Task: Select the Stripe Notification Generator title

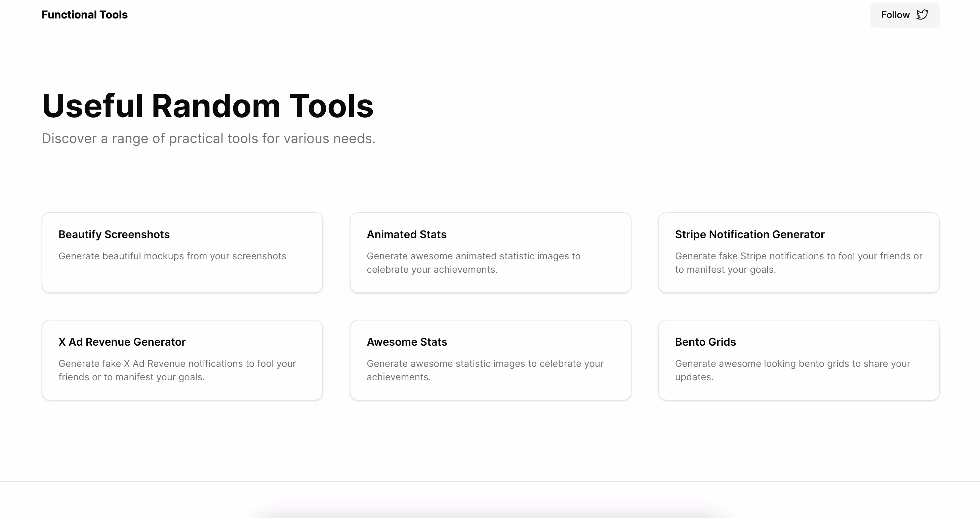Action: pyautogui.click(x=749, y=234)
